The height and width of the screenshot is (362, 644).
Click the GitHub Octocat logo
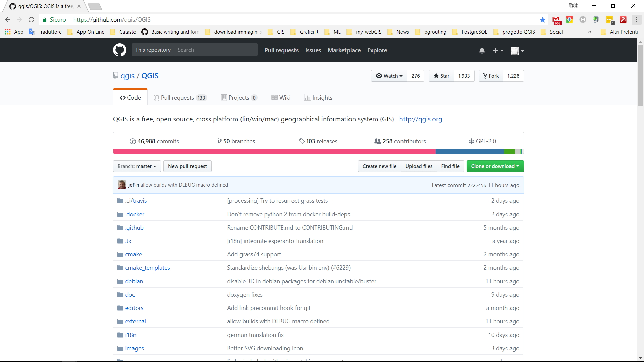pos(120,50)
